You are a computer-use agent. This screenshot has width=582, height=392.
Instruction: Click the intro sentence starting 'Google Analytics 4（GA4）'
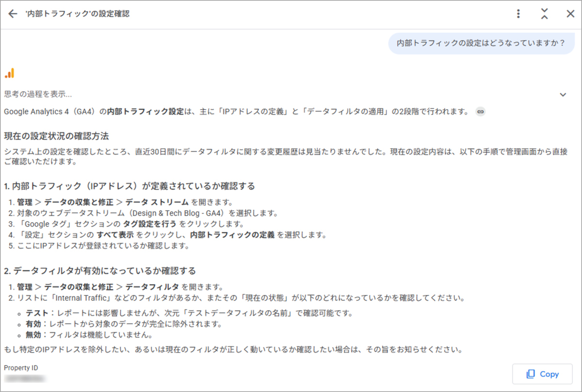pos(237,112)
